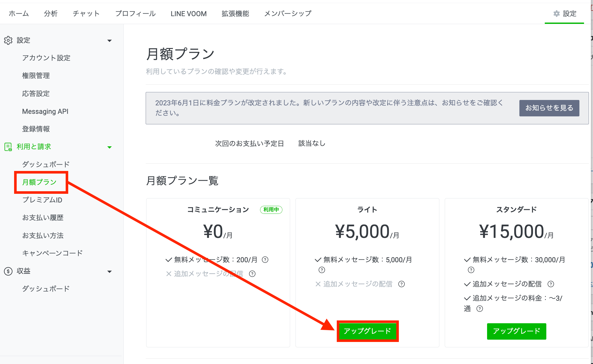Click help icon beside 200/月 free messages
This screenshot has width=593, height=364.
(265, 260)
